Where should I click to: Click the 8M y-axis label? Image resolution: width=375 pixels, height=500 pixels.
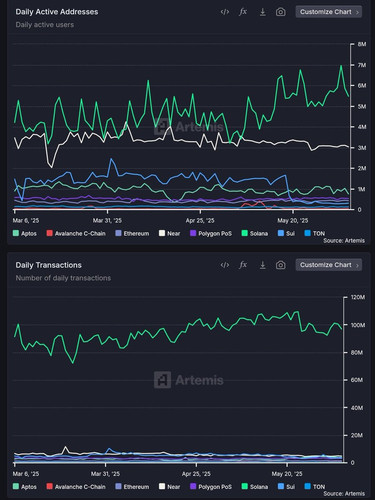click(x=362, y=44)
